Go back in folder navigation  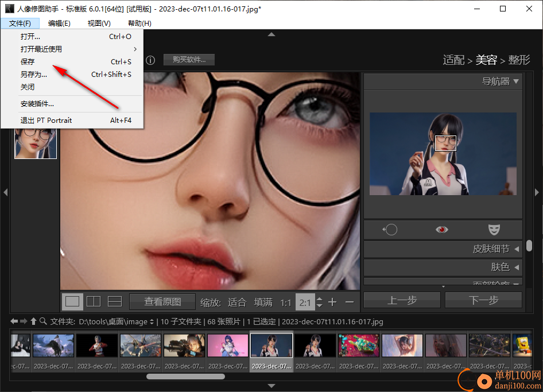[14, 321]
